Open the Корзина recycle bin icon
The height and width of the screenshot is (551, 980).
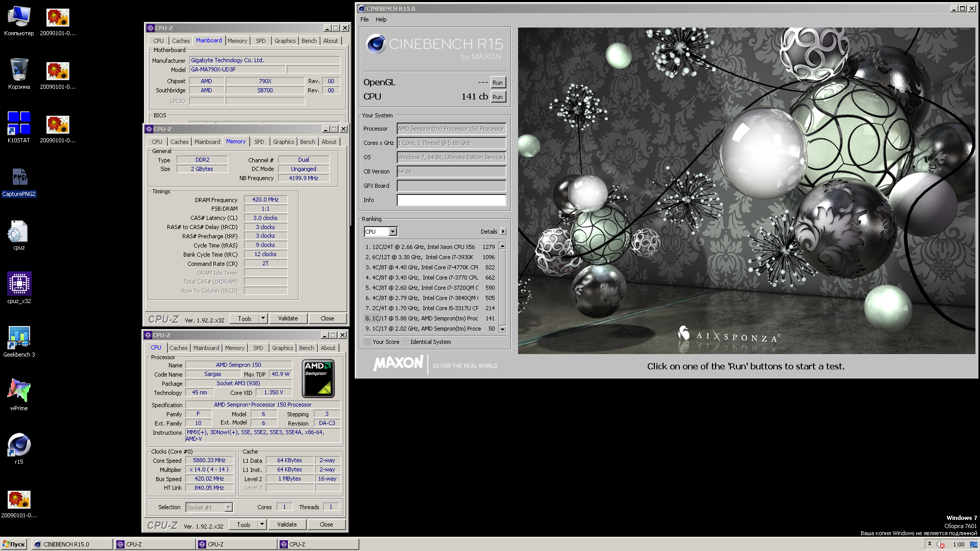click(19, 74)
